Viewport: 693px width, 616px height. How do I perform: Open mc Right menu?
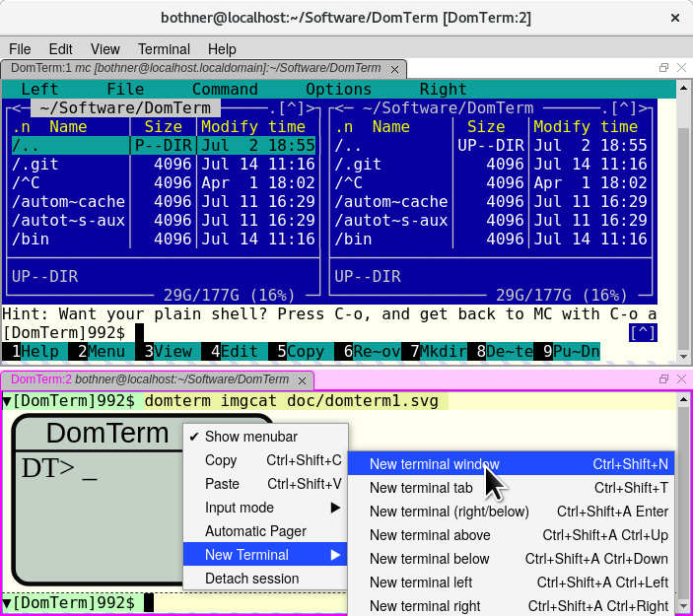click(x=443, y=90)
